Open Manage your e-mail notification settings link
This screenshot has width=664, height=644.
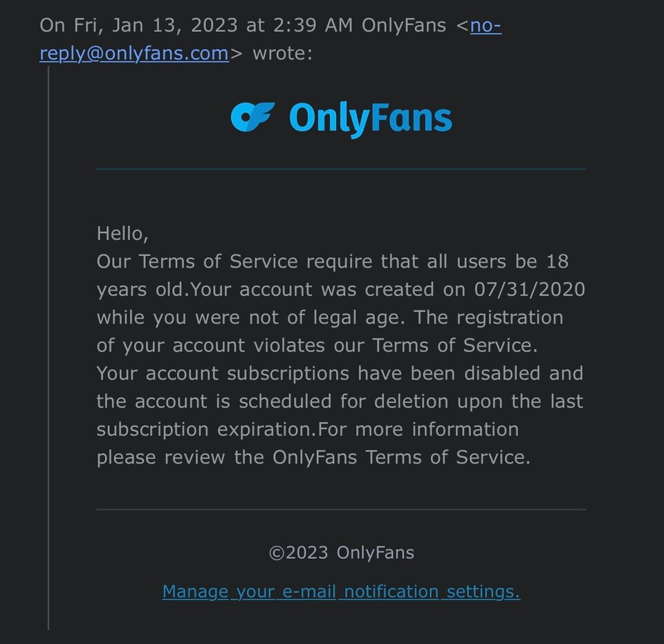[x=341, y=591]
